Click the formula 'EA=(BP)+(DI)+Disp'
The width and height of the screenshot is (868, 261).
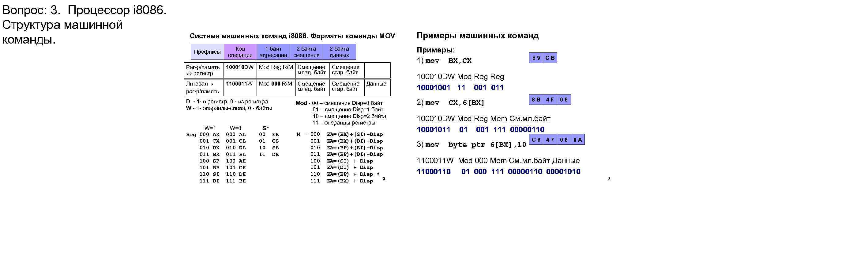coord(355,154)
